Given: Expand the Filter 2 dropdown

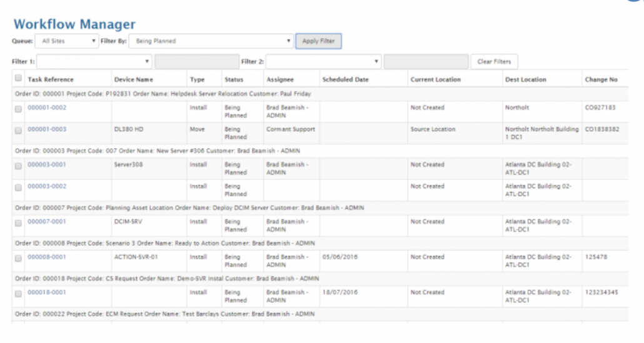Looking at the screenshot, I should [323, 62].
